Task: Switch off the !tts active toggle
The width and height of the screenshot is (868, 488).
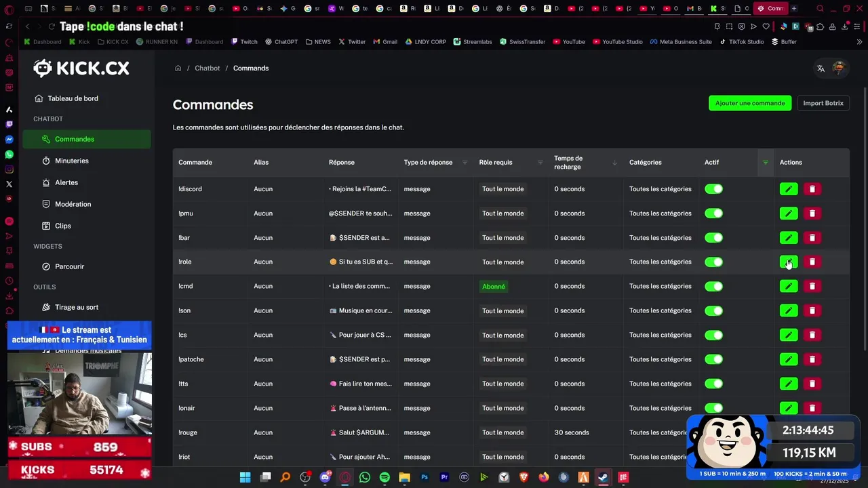Action: 713,384
